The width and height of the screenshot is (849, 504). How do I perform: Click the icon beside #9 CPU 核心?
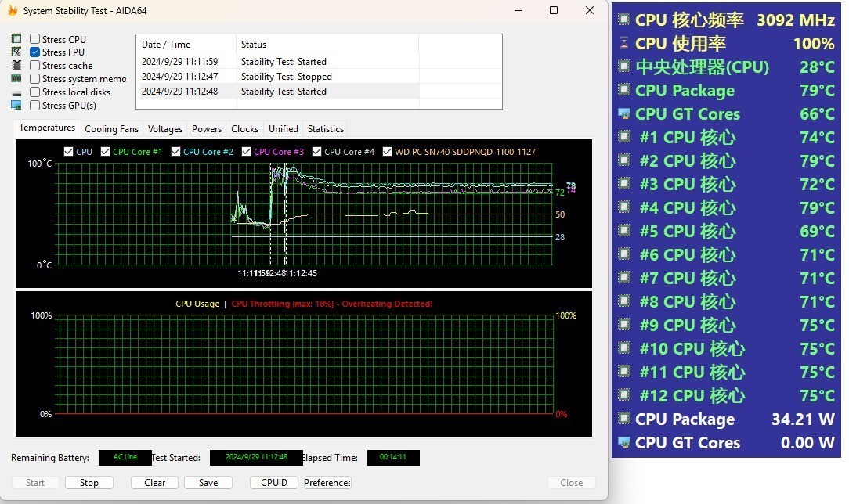623,324
